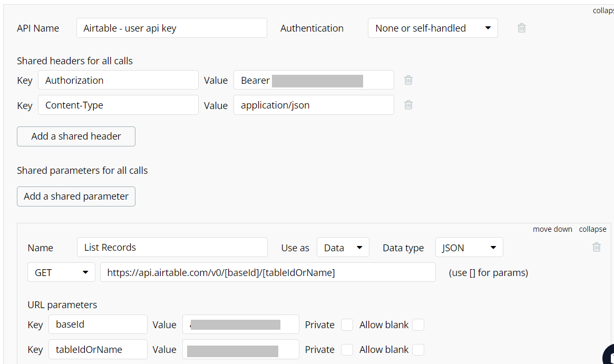Image resolution: width=614 pixels, height=364 pixels.
Task: Remove the Content-Type shared header
Action: 408,105
